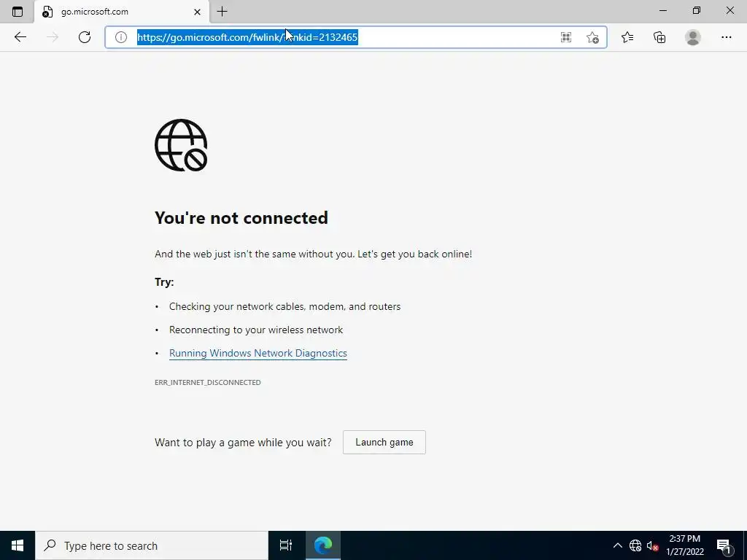Open Task View on taskbar

[x=285, y=545]
